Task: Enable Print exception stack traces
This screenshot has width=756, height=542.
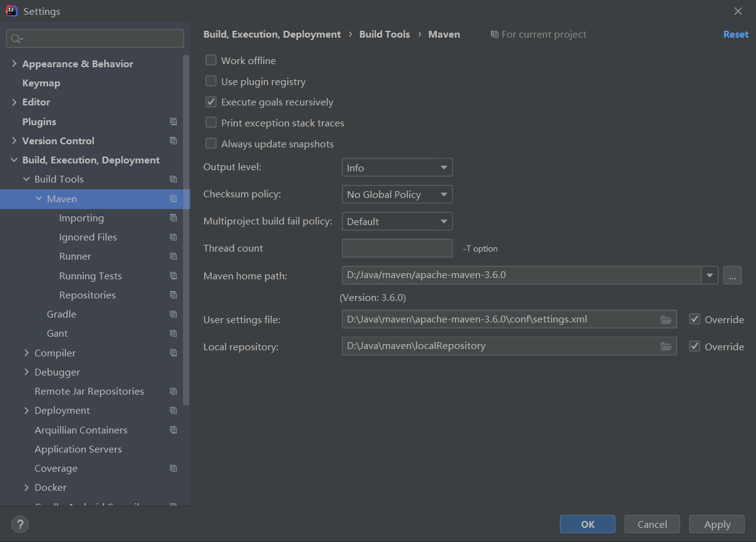Action: tap(211, 123)
